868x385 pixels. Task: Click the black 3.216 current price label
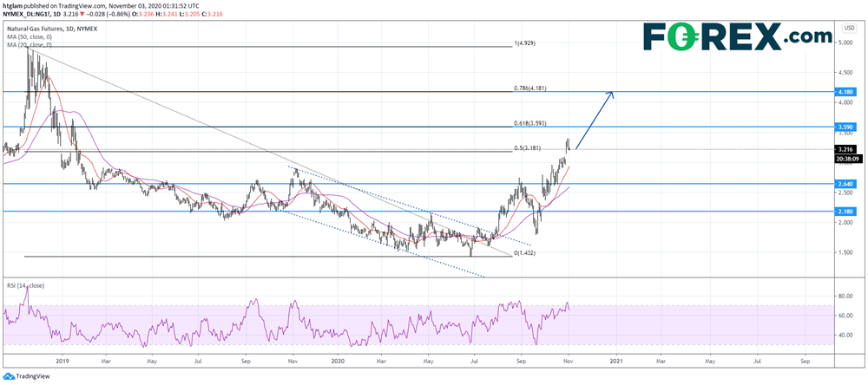(x=847, y=149)
